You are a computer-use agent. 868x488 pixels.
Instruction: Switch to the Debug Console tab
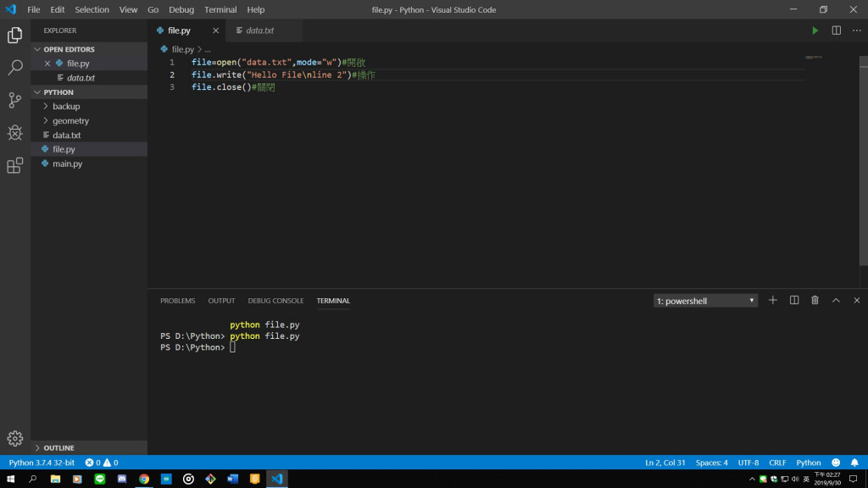[x=275, y=301]
